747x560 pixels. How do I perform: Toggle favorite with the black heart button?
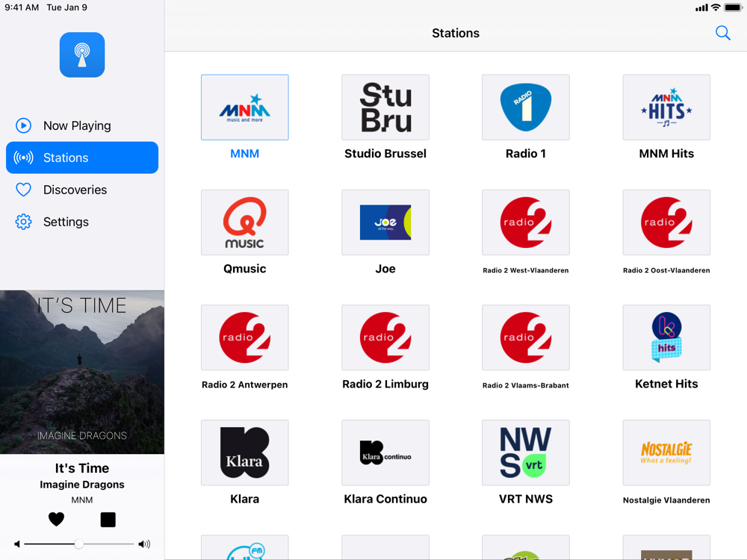click(56, 519)
